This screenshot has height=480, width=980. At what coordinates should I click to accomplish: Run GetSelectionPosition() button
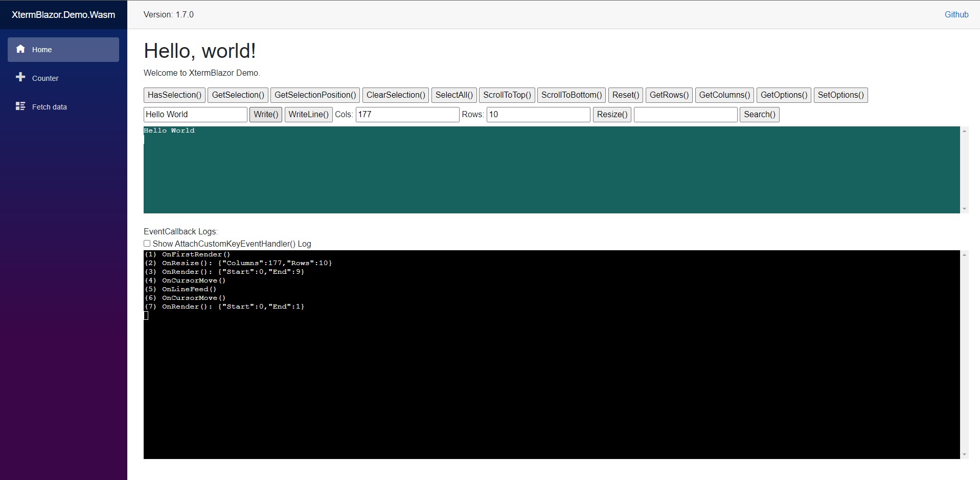click(315, 95)
